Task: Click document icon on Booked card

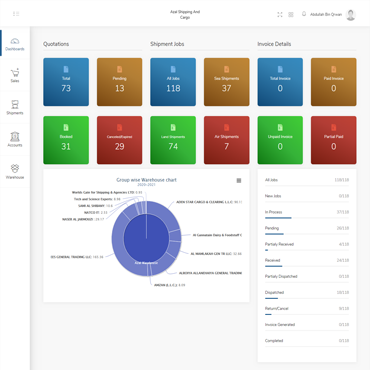Action: pos(66,127)
